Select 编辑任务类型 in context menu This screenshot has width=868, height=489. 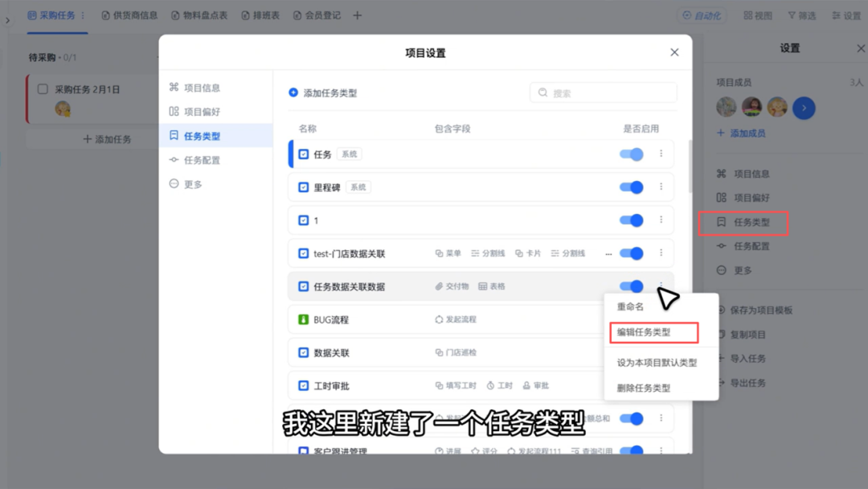[653, 332]
